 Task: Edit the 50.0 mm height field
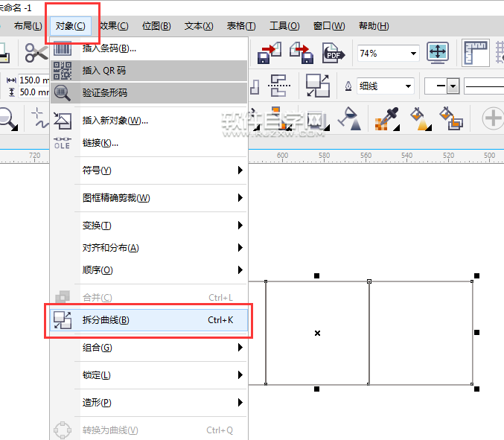(x=34, y=92)
